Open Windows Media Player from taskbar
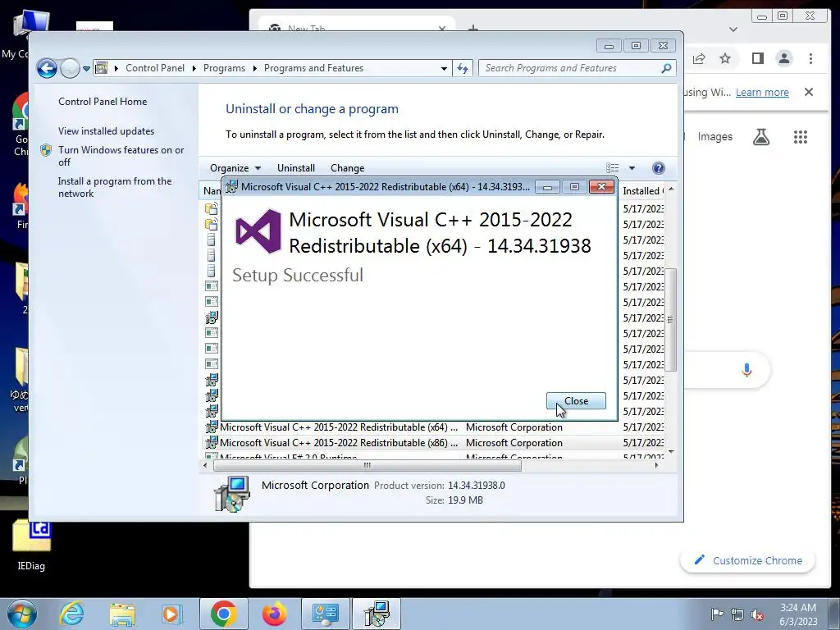Screen dimensions: 840x630 (171, 614)
